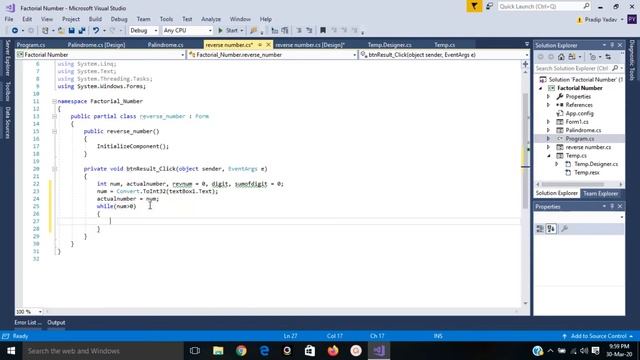Click the Navigate Backward toolbar button
The image size is (640, 360).
(x=15, y=31)
